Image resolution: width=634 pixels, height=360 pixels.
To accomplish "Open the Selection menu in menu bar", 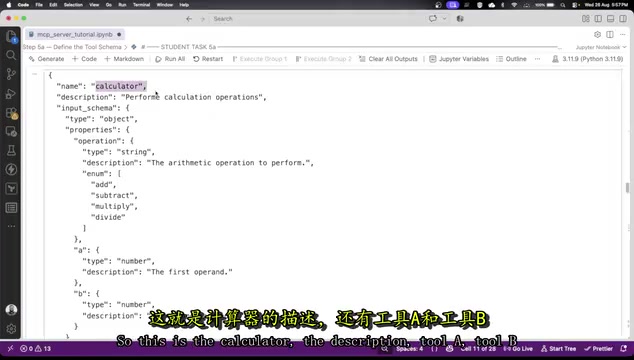I will pos(73,5).
